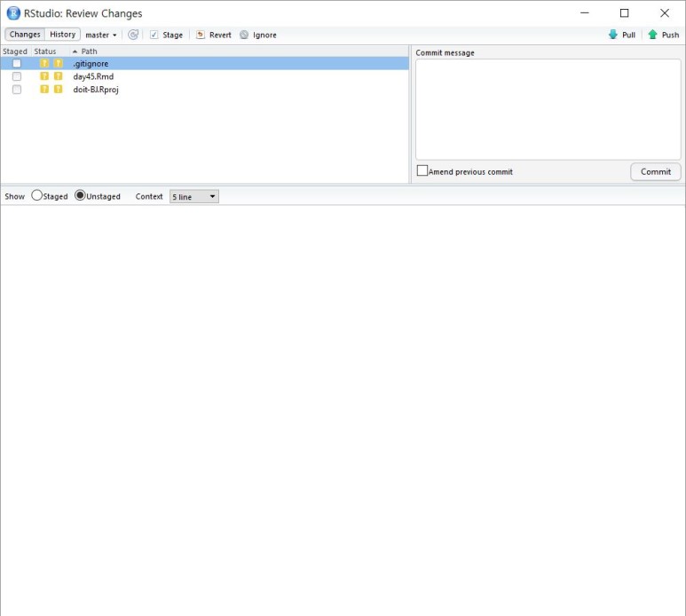The width and height of the screenshot is (686, 616).
Task: Click the Stage button label
Action: [172, 35]
